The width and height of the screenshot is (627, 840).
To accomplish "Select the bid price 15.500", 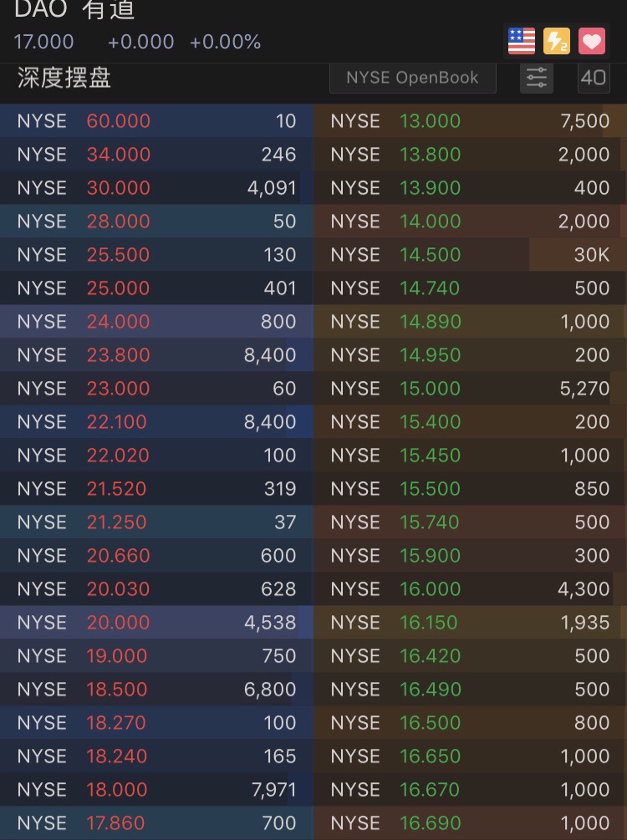I will [431, 489].
